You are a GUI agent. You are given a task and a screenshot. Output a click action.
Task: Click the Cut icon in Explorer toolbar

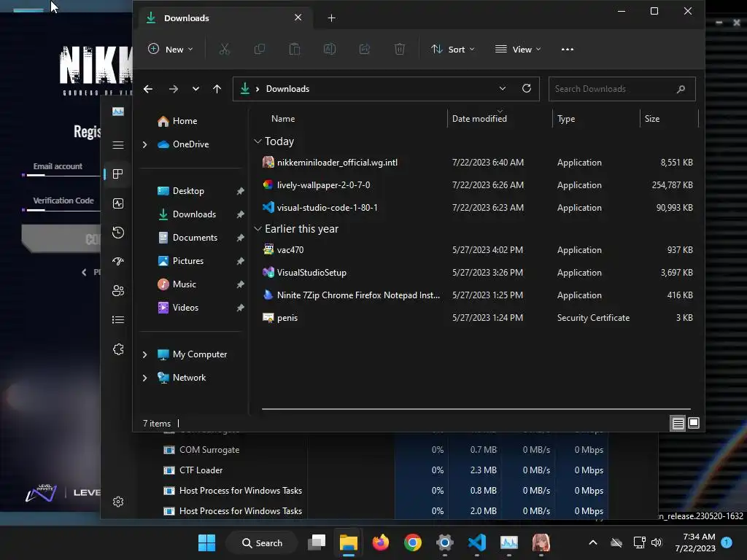pyautogui.click(x=225, y=49)
